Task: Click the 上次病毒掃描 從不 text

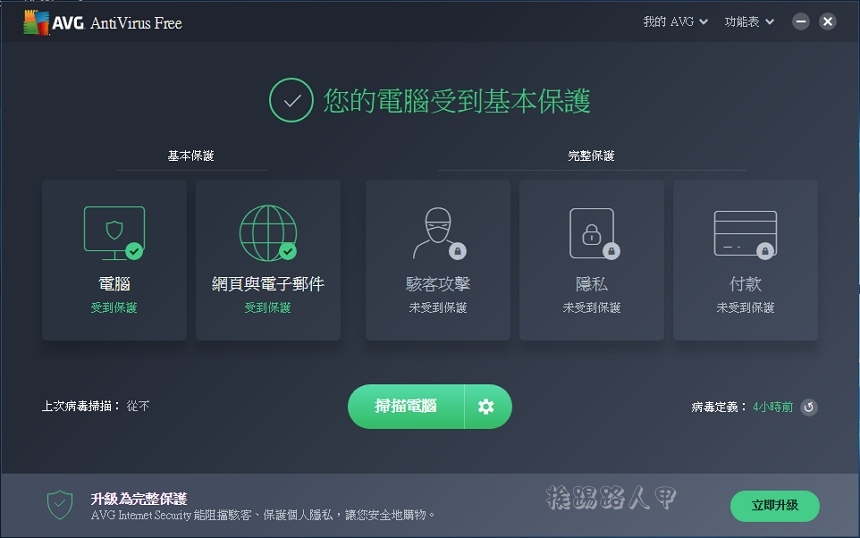Action: [x=95, y=406]
